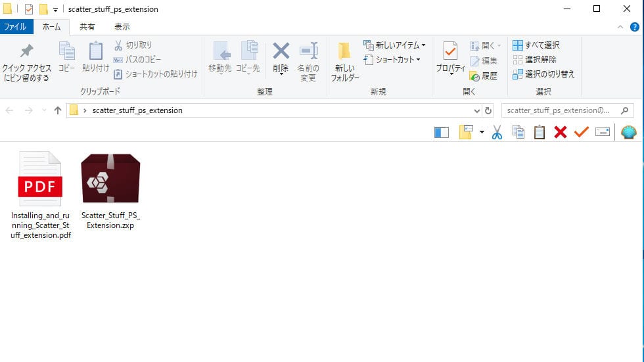Click the orange checkmark properties icon
Image resolution: width=644 pixels, height=362 pixels.
click(581, 132)
